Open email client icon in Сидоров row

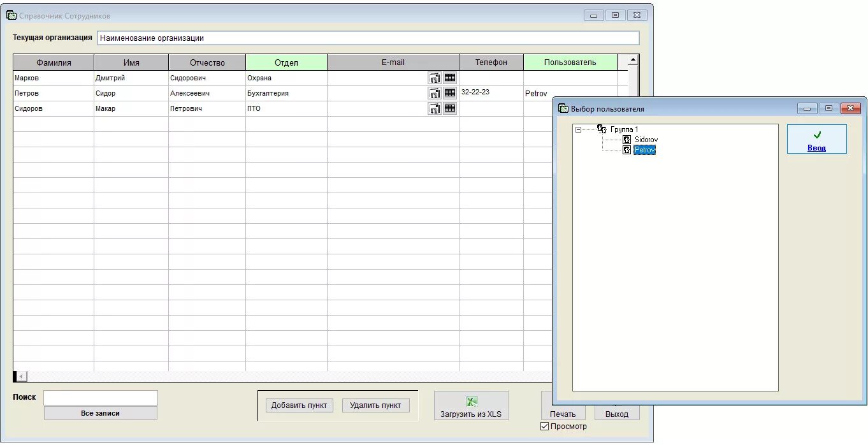point(435,108)
